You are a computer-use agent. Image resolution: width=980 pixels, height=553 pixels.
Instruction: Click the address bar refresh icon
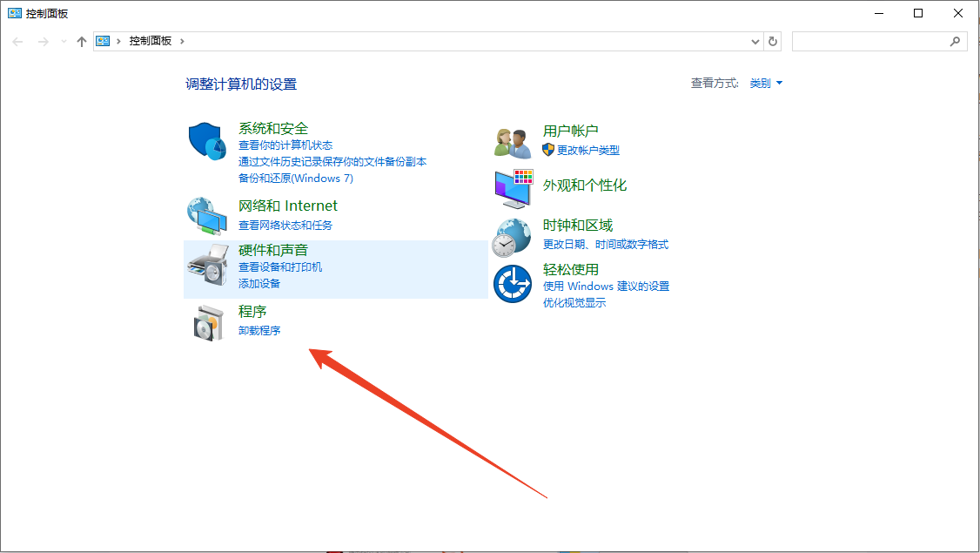click(772, 41)
